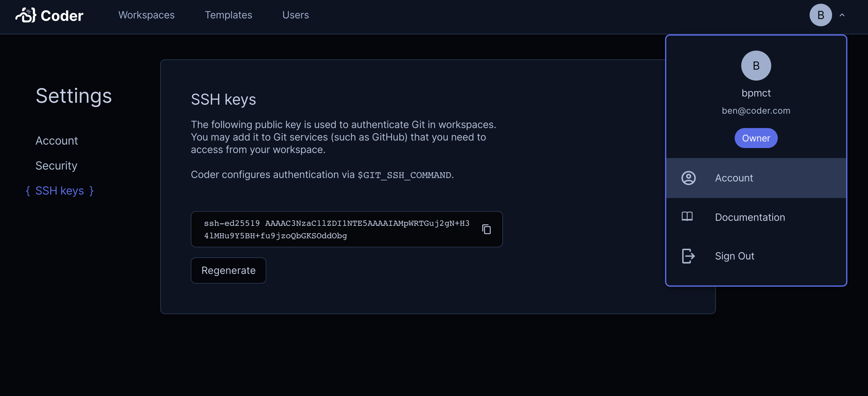Open the Users navigation item

[x=295, y=15]
